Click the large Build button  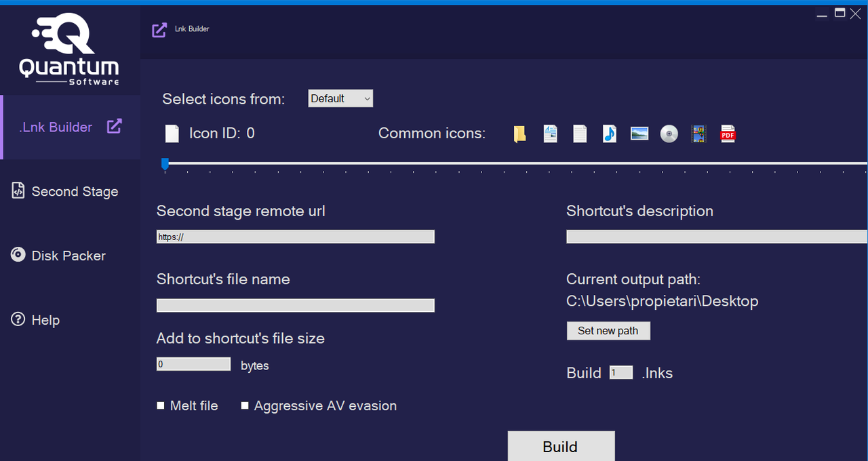tap(561, 446)
